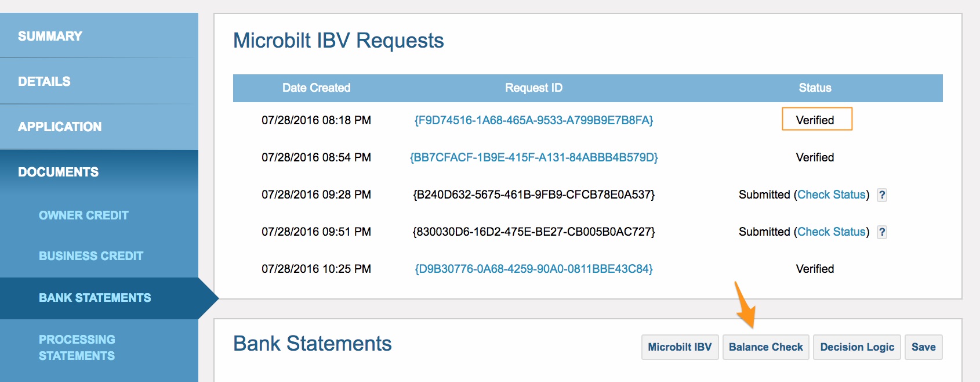Select Bank Statements sub-item

pos(99,298)
